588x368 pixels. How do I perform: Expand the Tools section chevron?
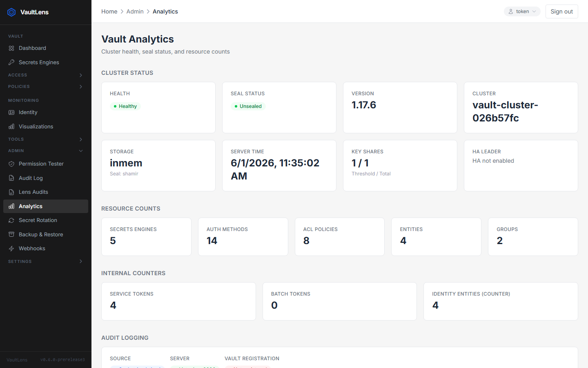81,139
